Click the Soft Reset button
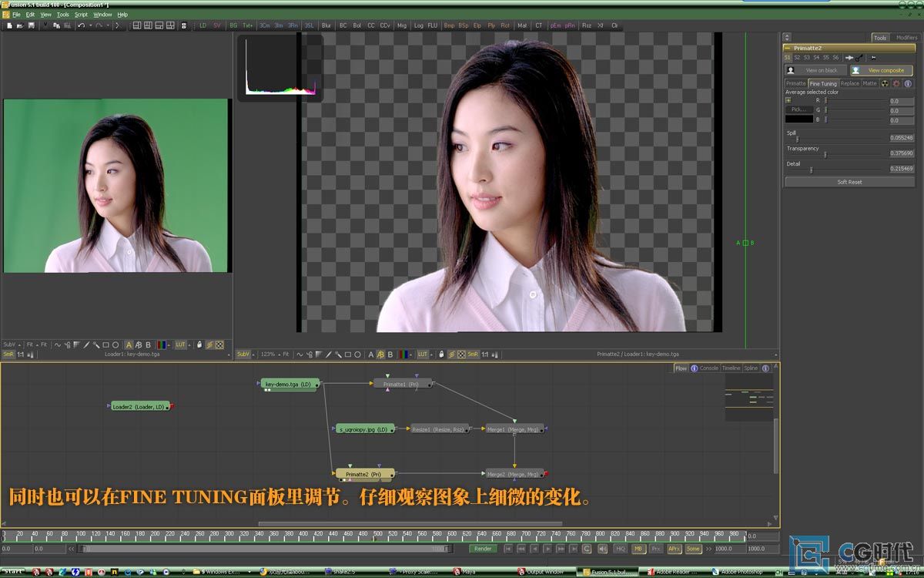 [x=849, y=182]
